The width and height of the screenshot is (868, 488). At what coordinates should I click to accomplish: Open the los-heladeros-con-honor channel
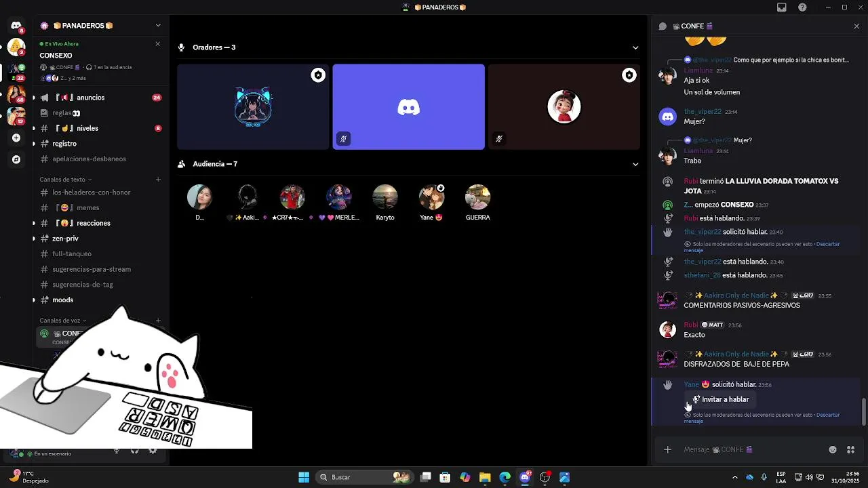click(100, 192)
